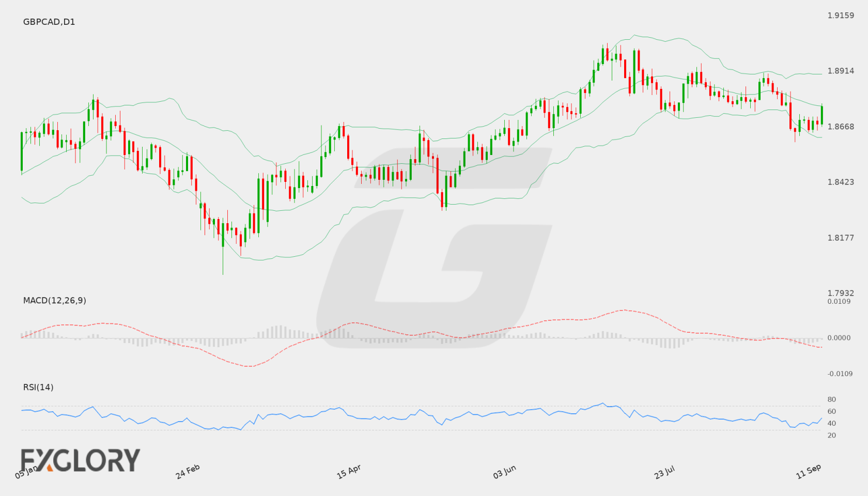Select the RSI(14) indicator label
The image size is (868, 496).
click(x=38, y=387)
